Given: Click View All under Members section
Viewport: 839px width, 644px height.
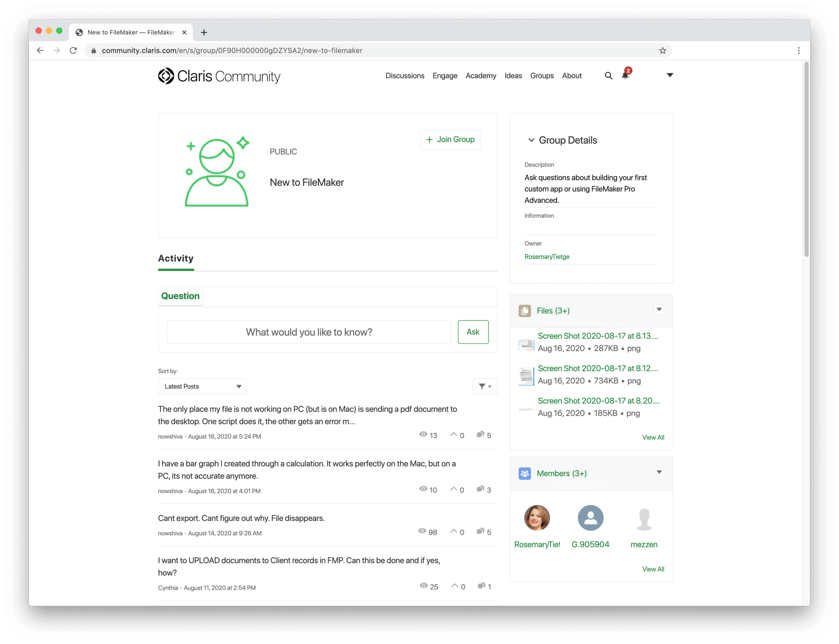Looking at the screenshot, I should point(652,569).
